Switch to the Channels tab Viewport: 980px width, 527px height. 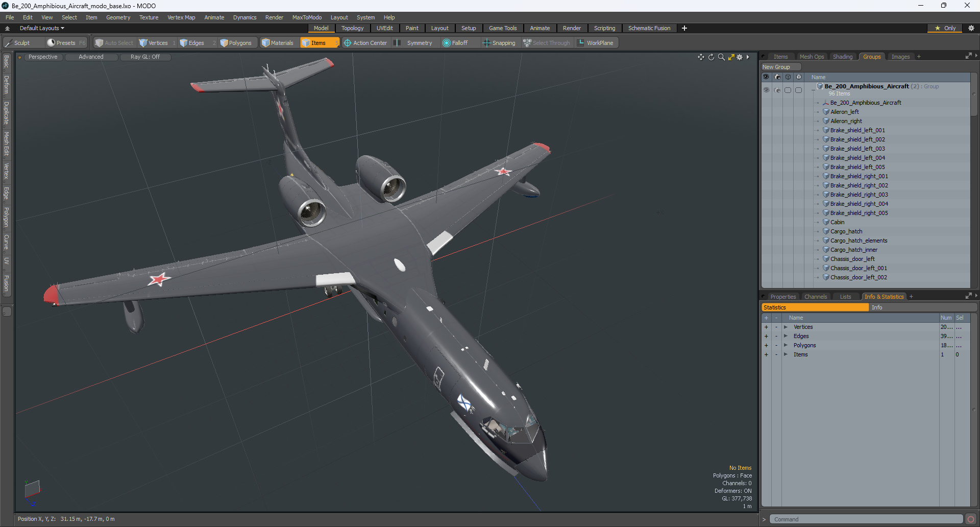pos(816,297)
